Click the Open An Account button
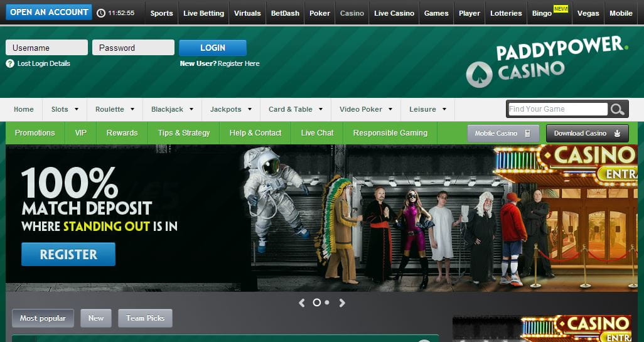The image size is (644, 342). pos(49,13)
